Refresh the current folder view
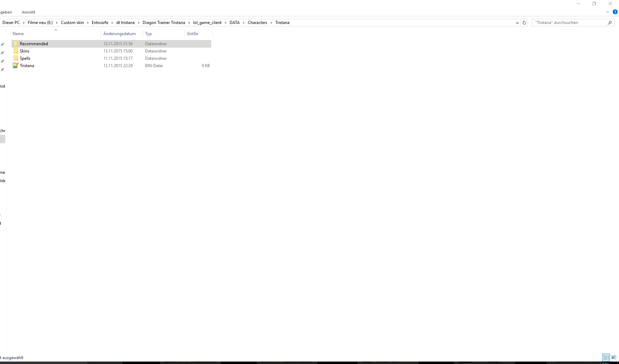The height and width of the screenshot is (364, 619). pos(524,23)
